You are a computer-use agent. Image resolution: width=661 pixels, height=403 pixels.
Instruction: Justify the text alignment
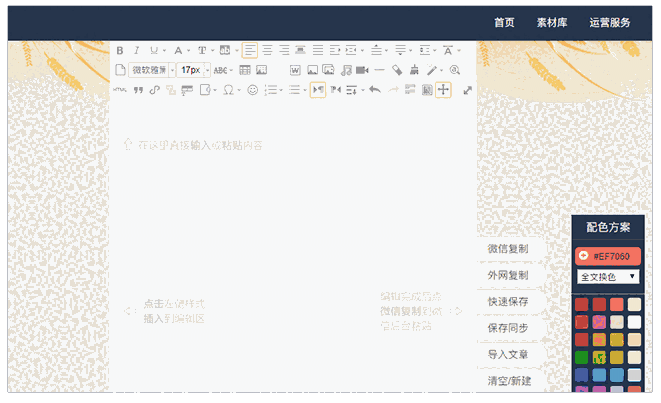pyautogui.click(x=318, y=51)
